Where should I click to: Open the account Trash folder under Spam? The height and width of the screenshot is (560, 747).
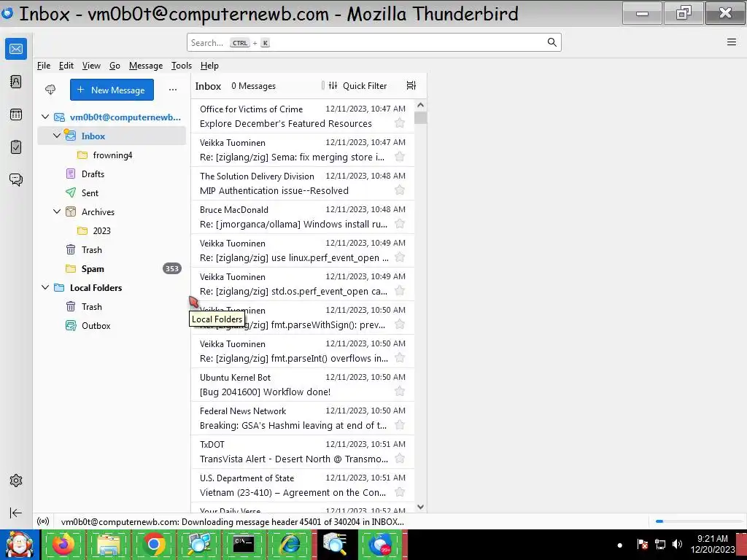[112, 249]
